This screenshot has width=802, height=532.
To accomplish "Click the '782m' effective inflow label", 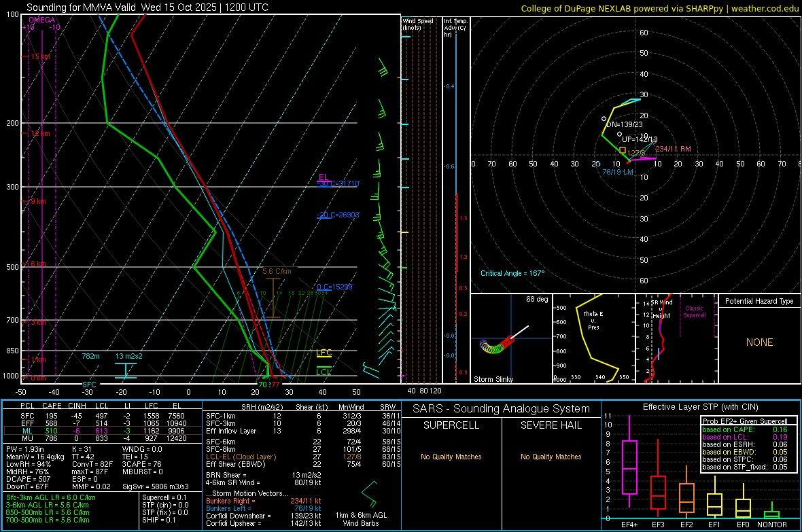I will tap(90, 356).
